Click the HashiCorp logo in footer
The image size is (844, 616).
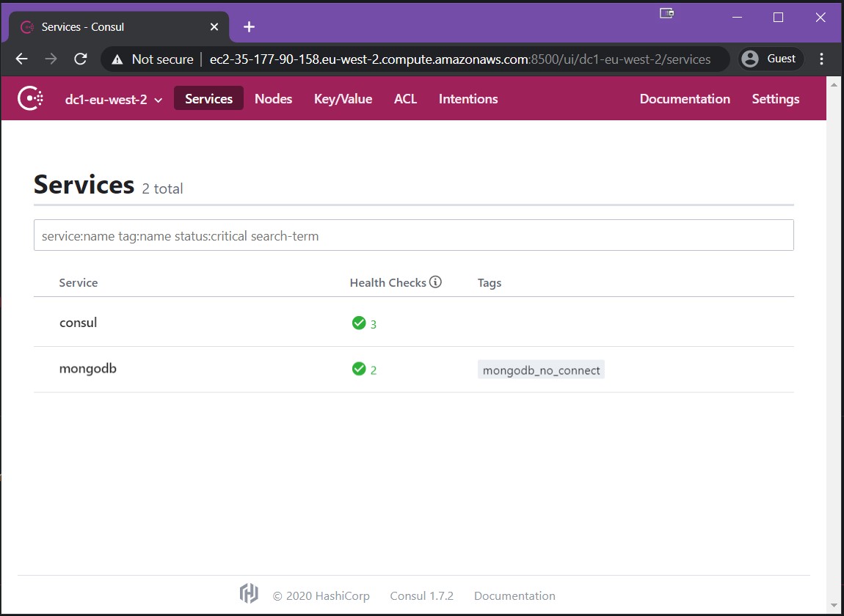[249, 593]
